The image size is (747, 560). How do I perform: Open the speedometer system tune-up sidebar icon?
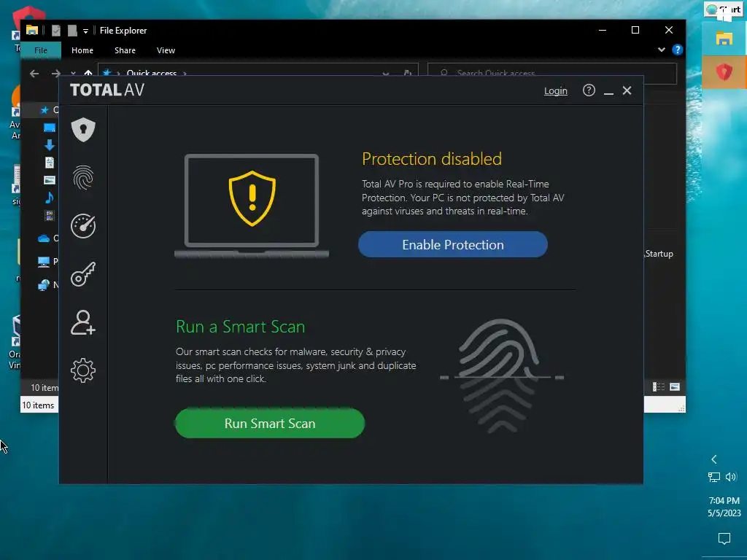coord(83,226)
